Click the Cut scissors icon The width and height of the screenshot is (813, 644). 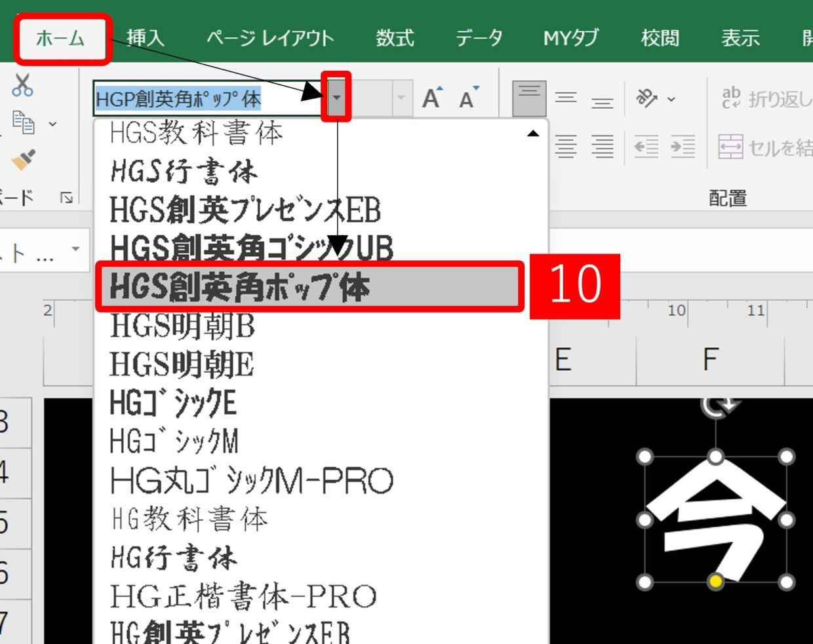pyautogui.click(x=22, y=85)
